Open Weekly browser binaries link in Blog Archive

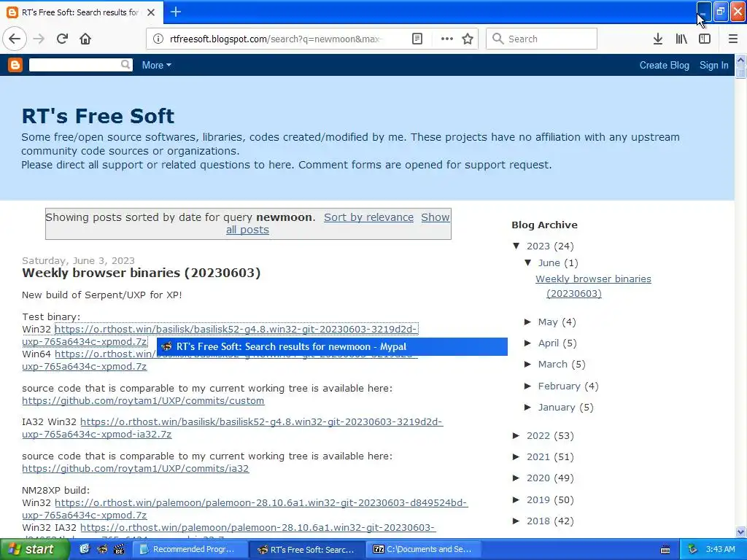click(593, 286)
